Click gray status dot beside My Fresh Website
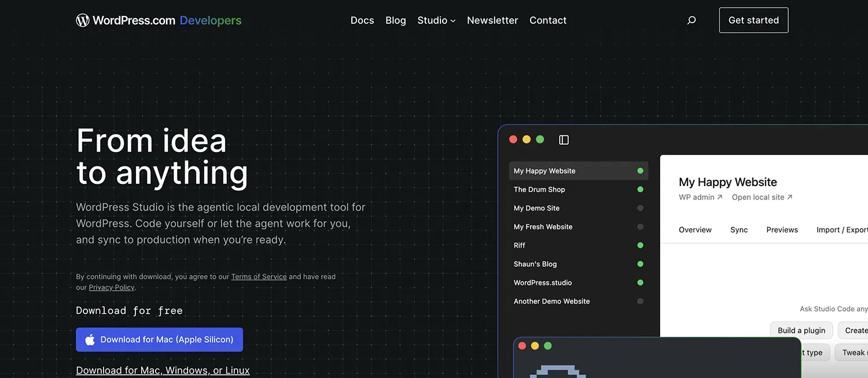The height and width of the screenshot is (378, 868). (x=640, y=227)
